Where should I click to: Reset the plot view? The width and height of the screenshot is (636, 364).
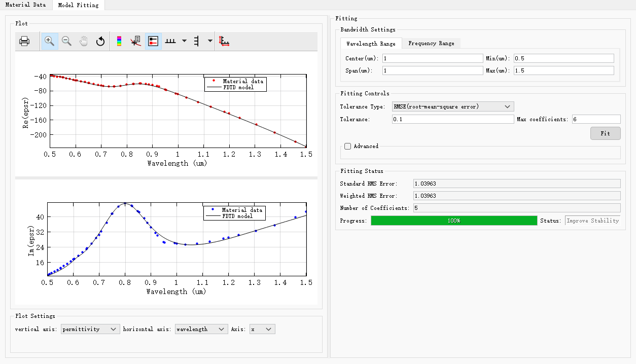tap(100, 42)
